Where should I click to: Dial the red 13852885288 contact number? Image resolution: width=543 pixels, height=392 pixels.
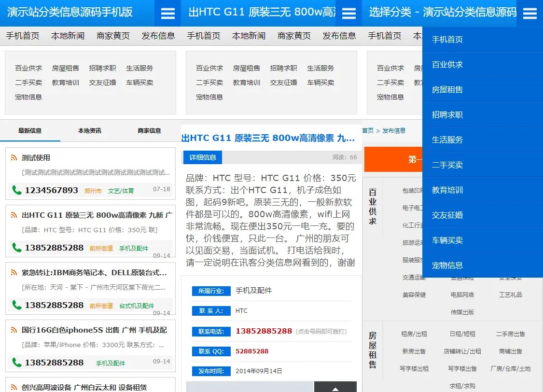pos(264,331)
